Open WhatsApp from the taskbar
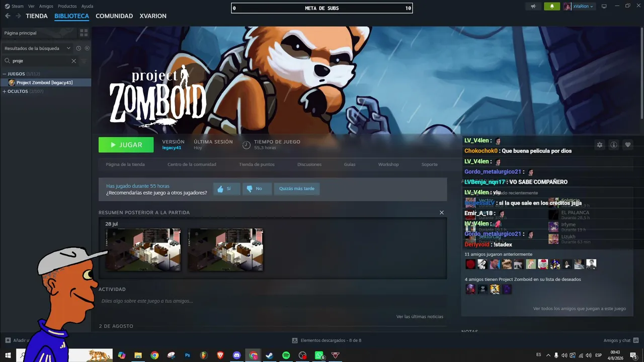The height and width of the screenshot is (362, 644). point(319,355)
